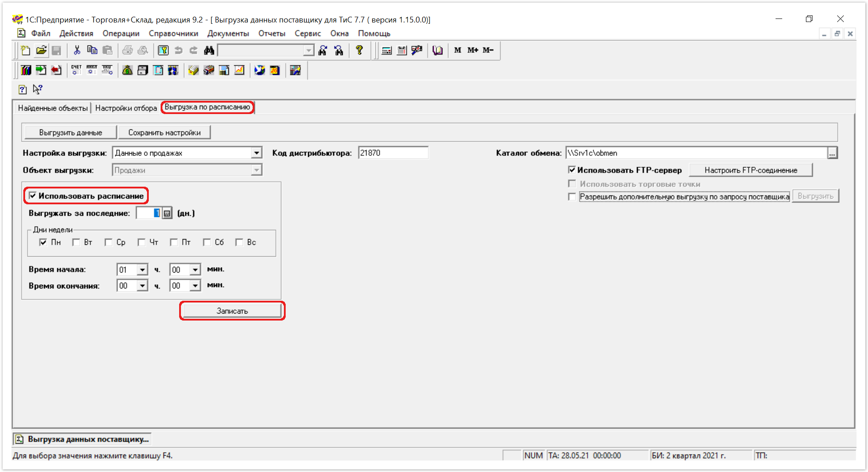Open the Действия menu
The image size is (868, 472).
point(76,33)
